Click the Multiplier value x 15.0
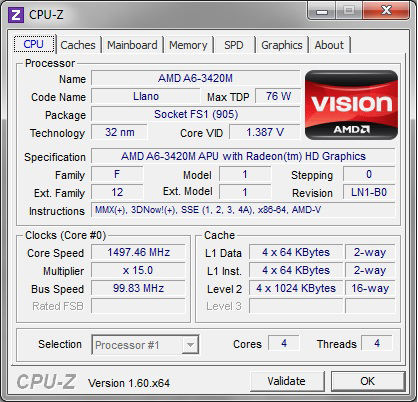The image size is (418, 402). [138, 270]
